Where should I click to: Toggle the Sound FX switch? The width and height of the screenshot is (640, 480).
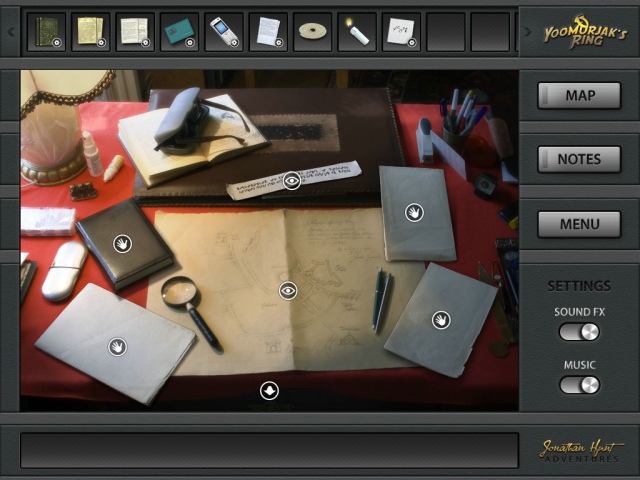(579, 332)
